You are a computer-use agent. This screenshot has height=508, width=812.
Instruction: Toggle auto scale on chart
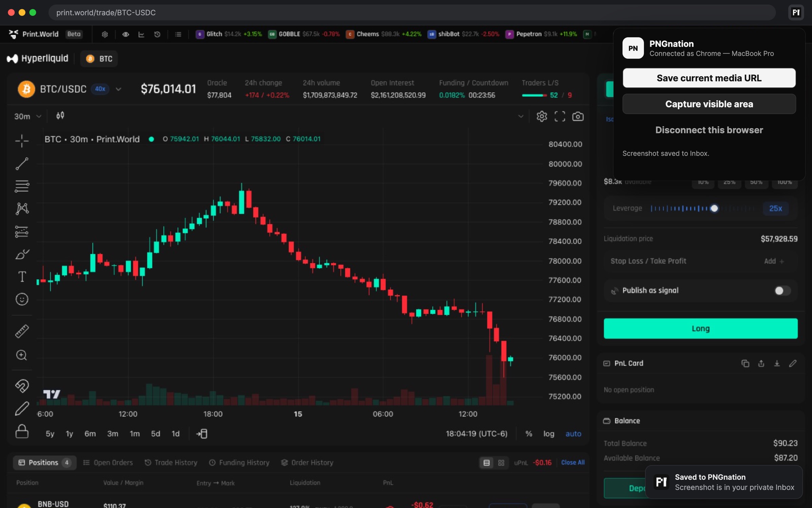click(x=573, y=434)
